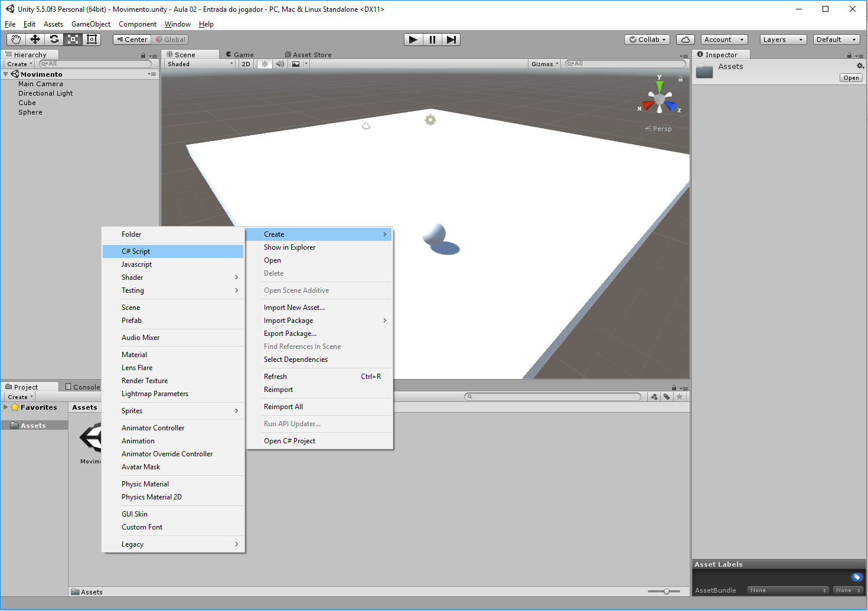
Task: Choose Folder from Create submenu
Action: [x=173, y=234]
